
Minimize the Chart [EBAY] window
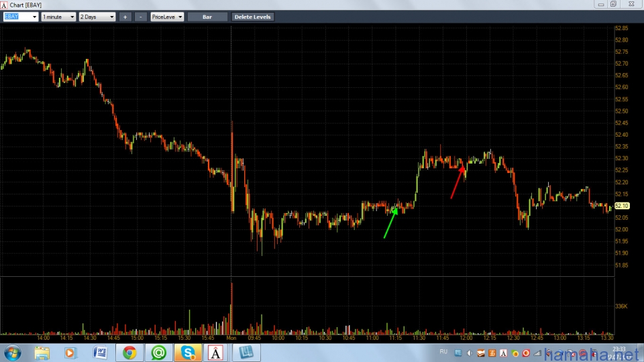(601, 4)
